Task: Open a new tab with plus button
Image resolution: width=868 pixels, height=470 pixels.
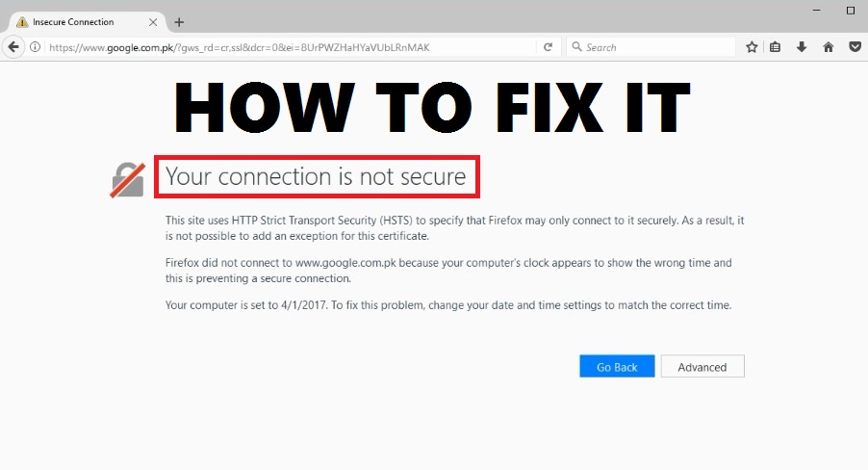Action: [179, 22]
